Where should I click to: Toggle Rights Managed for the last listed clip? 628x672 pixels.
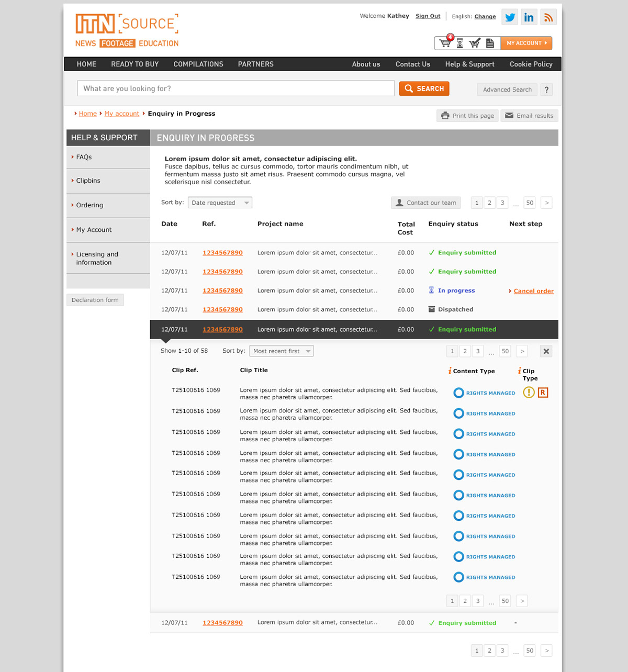click(458, 577)
